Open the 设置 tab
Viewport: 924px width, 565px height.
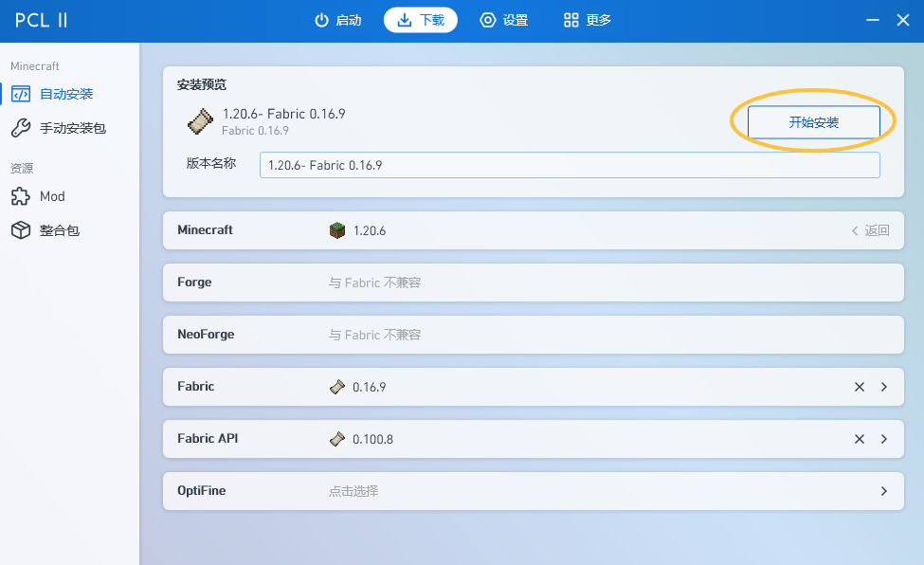(x=504, y=21)
